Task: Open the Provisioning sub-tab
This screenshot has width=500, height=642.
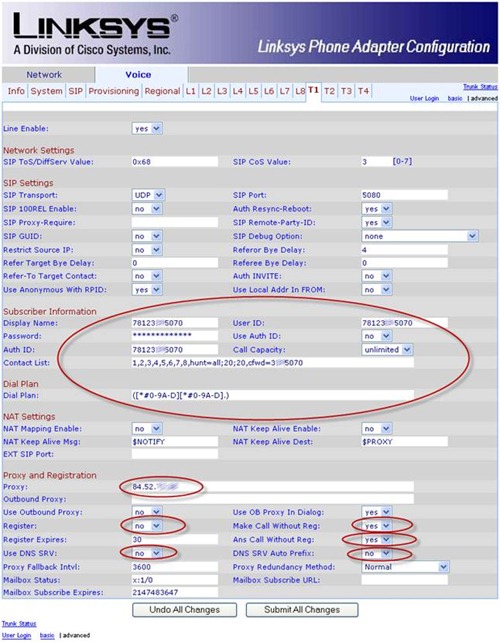Action: 113,91
